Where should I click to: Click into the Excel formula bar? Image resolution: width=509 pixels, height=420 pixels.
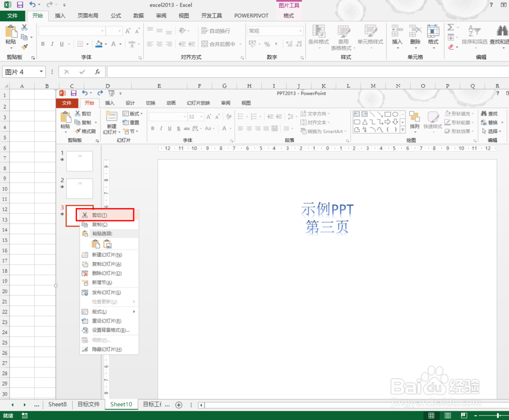(x=308, y=72)
